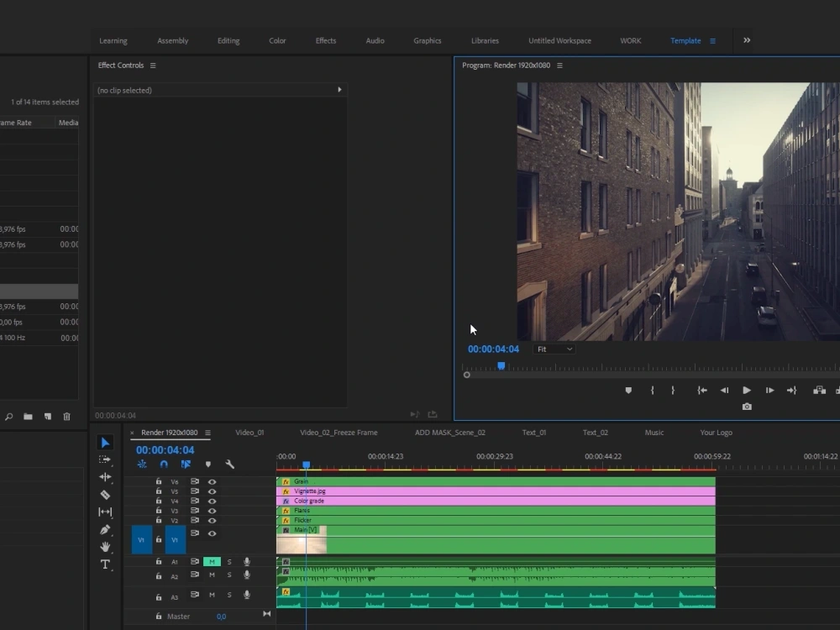Screen dimensions: 840x630
Task: Enable voice-over record on A2
Action: pos(247,575)
